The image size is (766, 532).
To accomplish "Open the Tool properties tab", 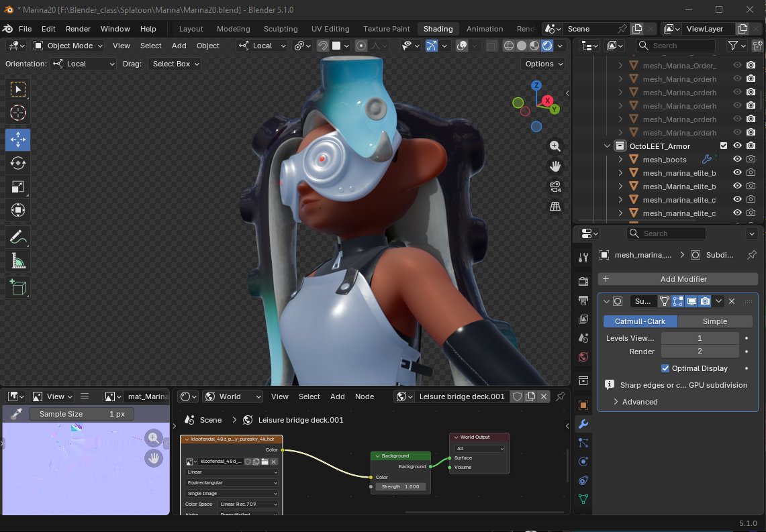I will pyautogui.click(x=583, y=257).
